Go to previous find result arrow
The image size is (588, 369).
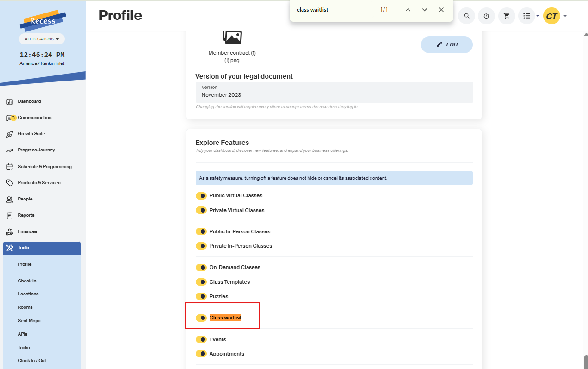(408, 10)
